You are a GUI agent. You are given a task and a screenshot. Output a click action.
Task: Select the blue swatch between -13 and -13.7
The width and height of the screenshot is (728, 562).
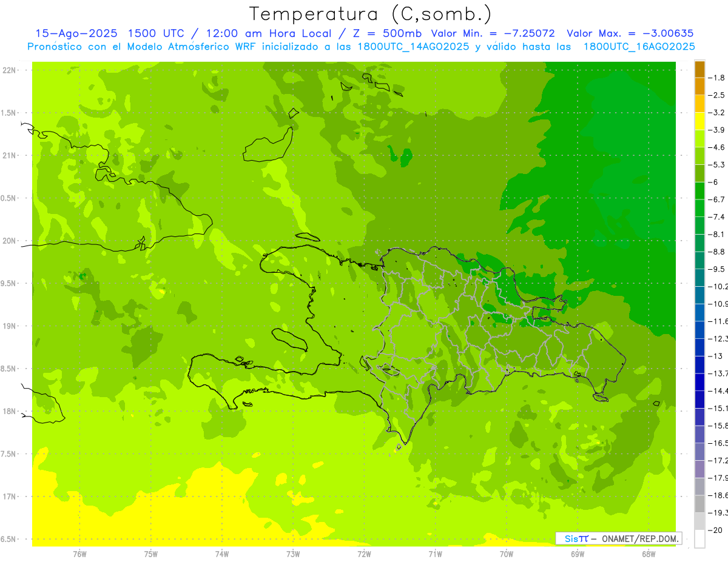[699, 364]
